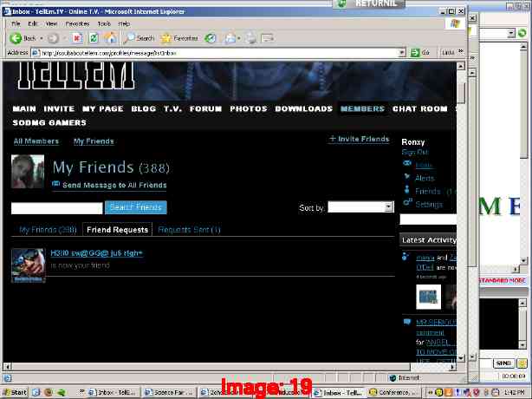Click the Internet zone globe icon in status bar

click(393, 377)
